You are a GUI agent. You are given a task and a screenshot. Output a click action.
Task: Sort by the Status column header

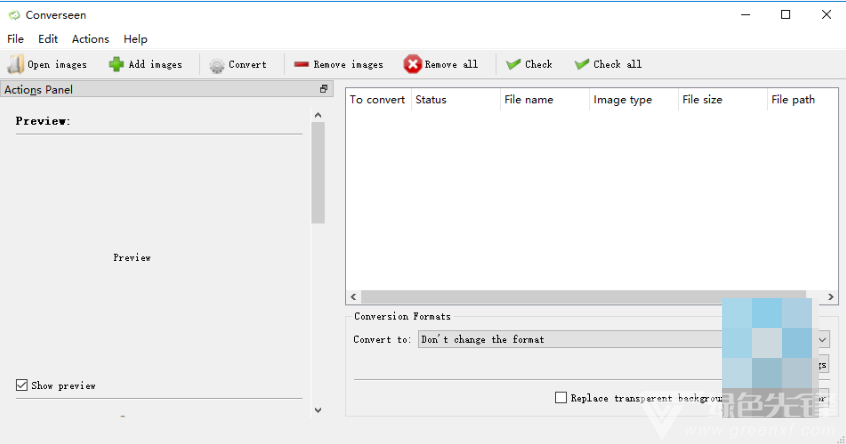(456, 99)
